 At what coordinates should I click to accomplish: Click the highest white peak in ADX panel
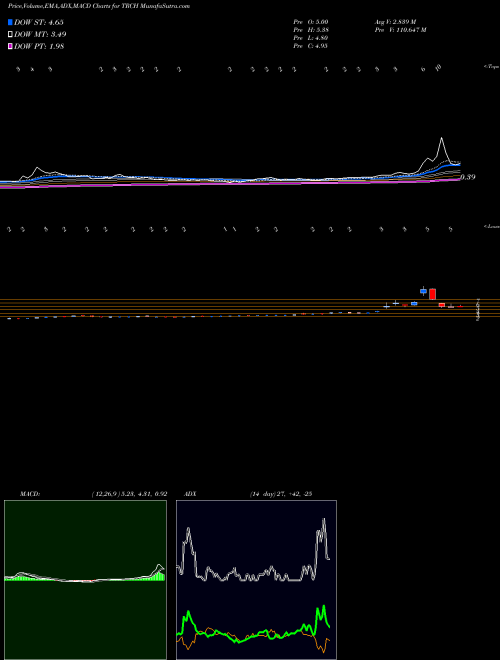click(324, 520)
